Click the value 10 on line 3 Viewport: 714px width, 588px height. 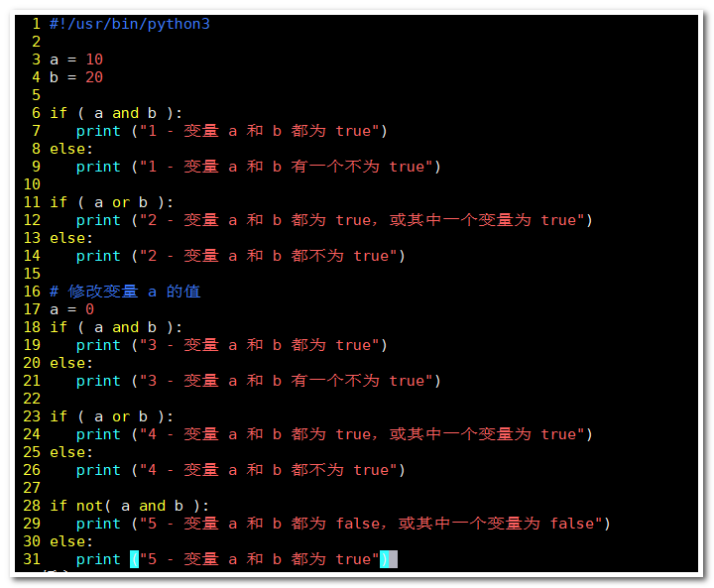coord(94,59)
